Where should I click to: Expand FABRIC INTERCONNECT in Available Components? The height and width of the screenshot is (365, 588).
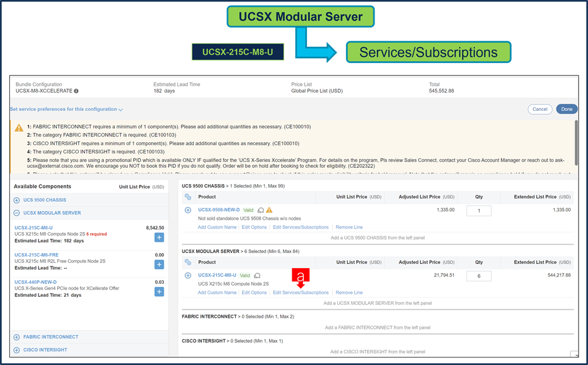[16, 337]
